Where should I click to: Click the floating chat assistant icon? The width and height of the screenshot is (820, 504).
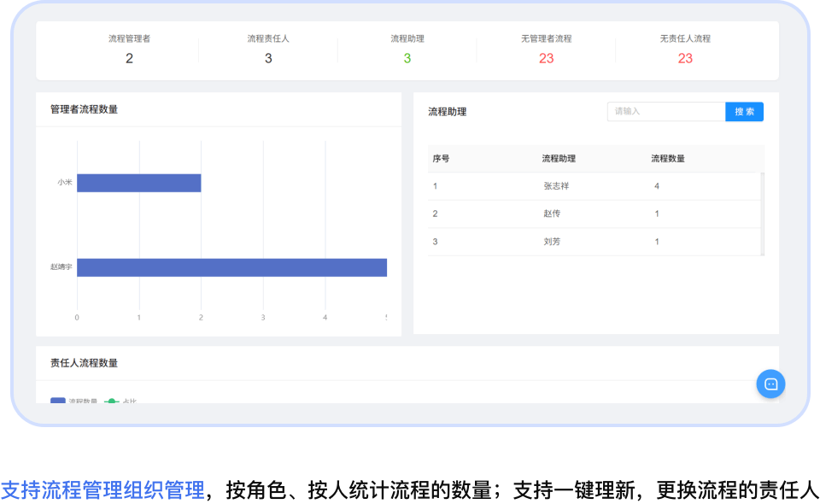[770, 384]
